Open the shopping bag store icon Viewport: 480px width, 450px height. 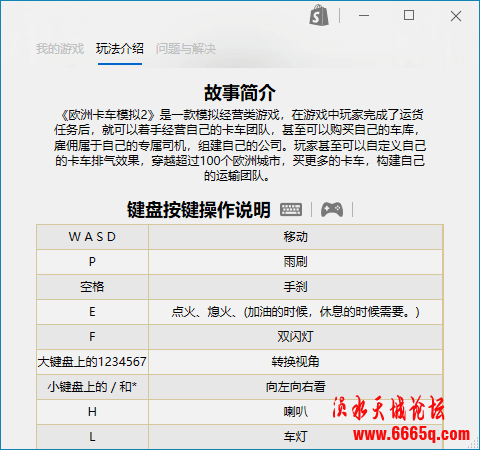point(319,15)
